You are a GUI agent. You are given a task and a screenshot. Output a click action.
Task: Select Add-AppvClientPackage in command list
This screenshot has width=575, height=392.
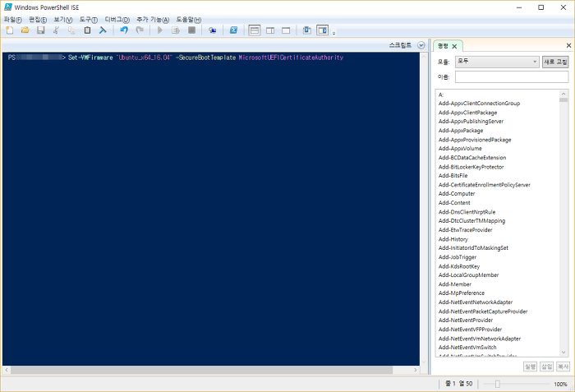click(x=467, y=113)
